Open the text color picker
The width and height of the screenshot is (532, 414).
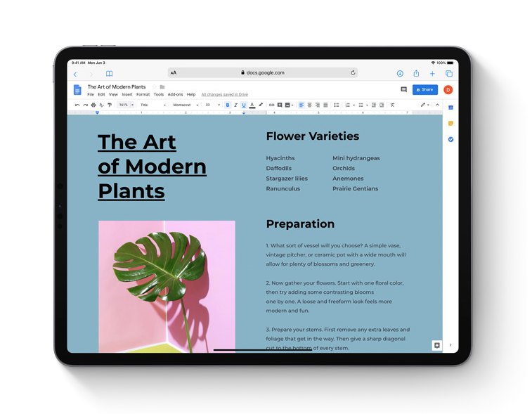(x=252, y=105)
